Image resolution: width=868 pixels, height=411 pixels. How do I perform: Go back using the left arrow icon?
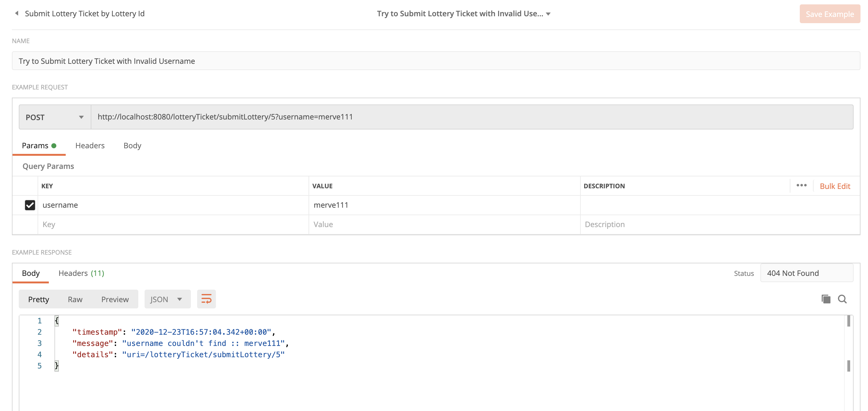pyautogui.click(x=17, y=13)
